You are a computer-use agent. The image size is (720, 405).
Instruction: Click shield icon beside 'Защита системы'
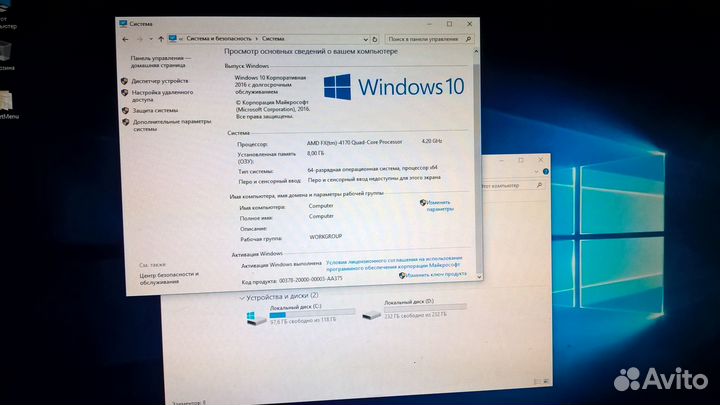[x=125, y=110]
